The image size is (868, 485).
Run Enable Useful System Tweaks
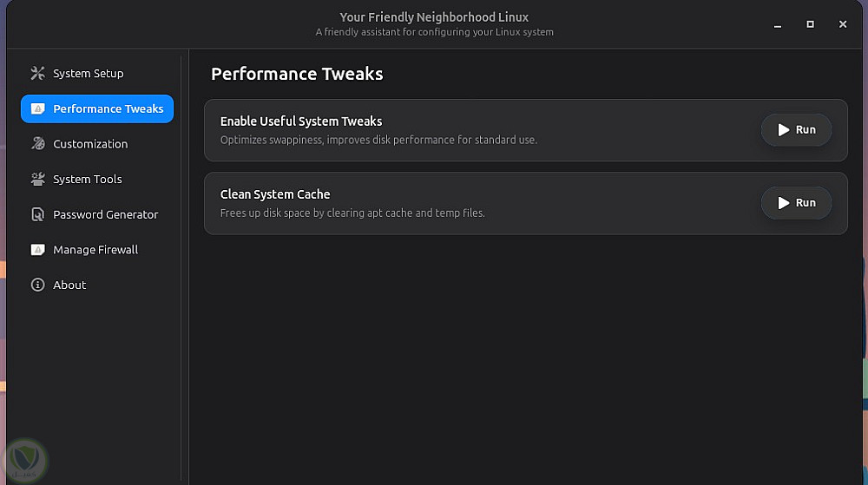tap(796, 130)
